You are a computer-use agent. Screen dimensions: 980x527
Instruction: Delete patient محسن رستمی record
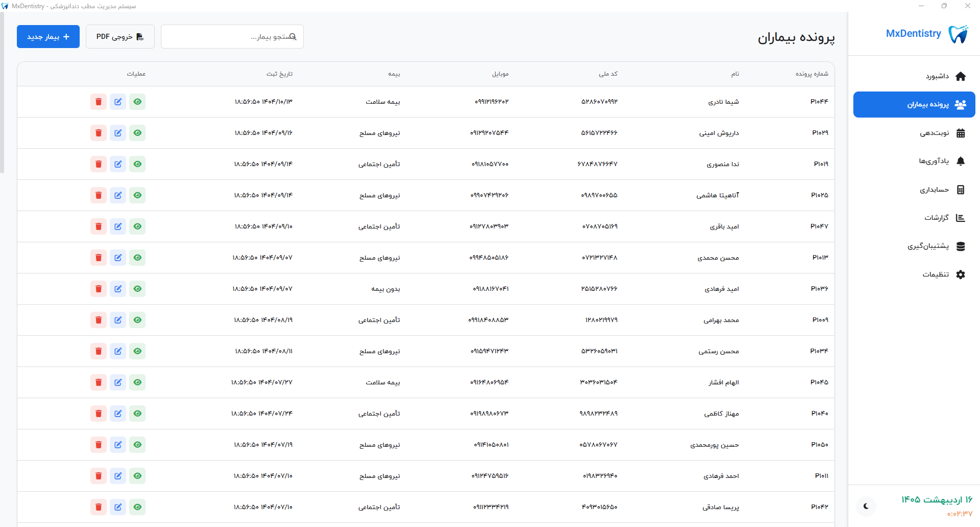[x=99, y=351]
